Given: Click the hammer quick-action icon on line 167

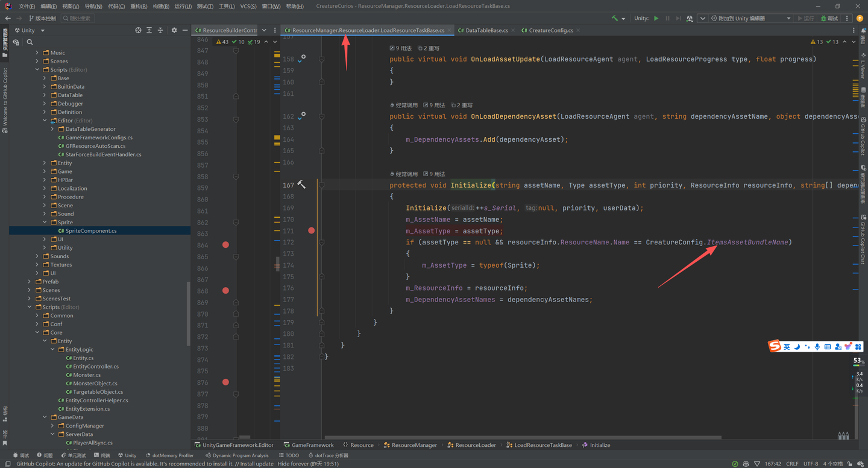Looking at the screenshot, I should click(301, 185).
